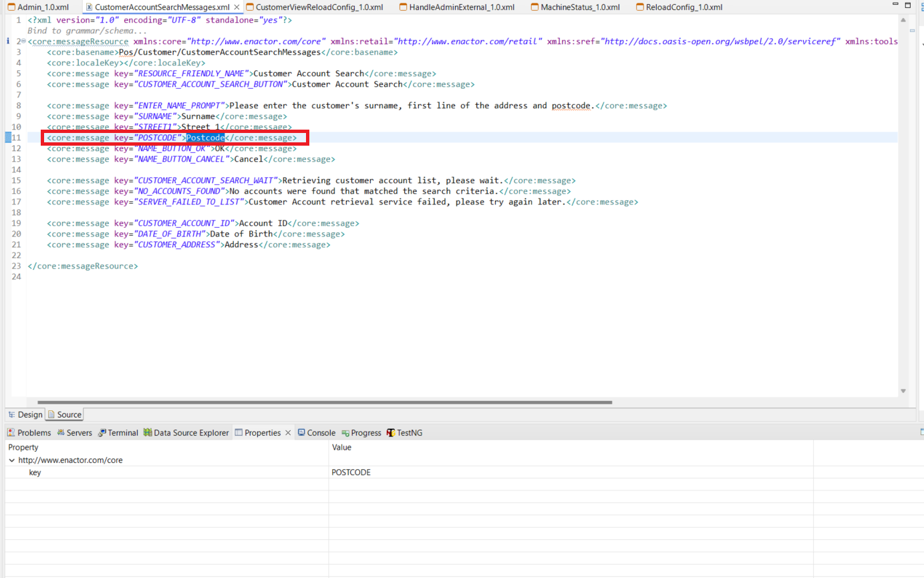Viewport: 924px width, 578px height.
Task: Click the 'Date of Birth' message text
Action: point(241,234)
